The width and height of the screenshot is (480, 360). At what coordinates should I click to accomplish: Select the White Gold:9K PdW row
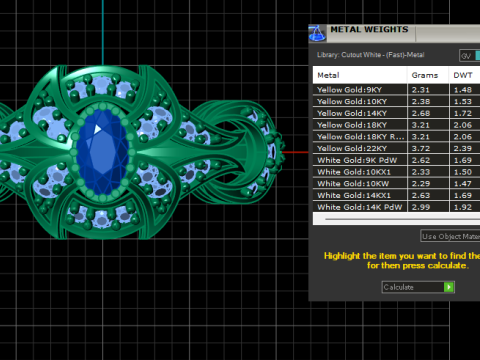(x=396, y=160)
